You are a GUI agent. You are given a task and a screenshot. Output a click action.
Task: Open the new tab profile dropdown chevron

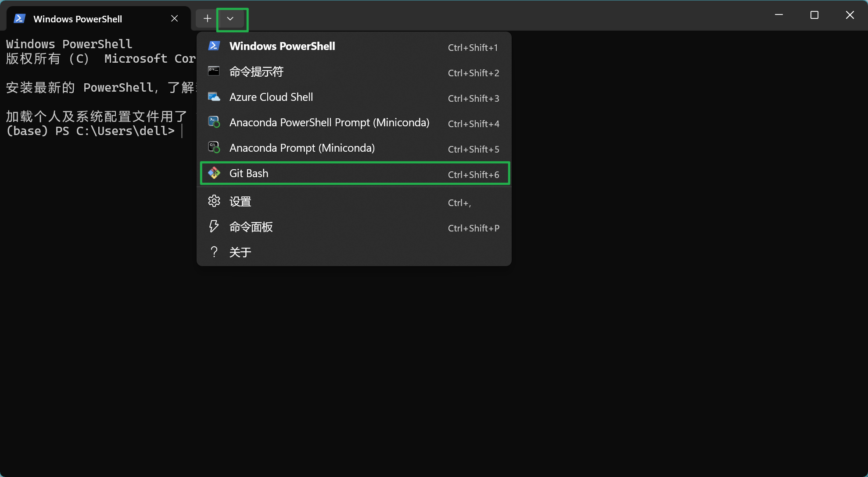(x=232, y=18)
